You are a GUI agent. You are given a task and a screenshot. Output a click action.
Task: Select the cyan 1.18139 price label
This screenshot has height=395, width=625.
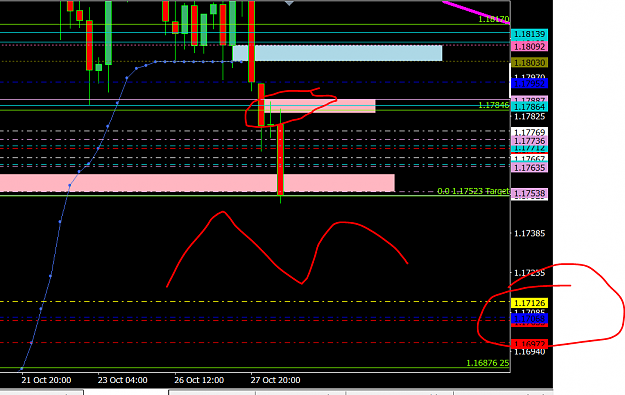(529, 34)
